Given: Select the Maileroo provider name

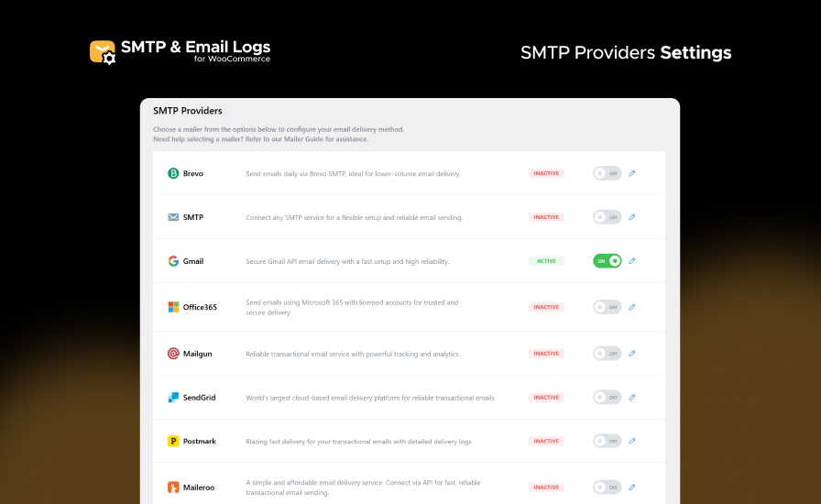Looking at the screenshot, I should [x=199, y=488].
